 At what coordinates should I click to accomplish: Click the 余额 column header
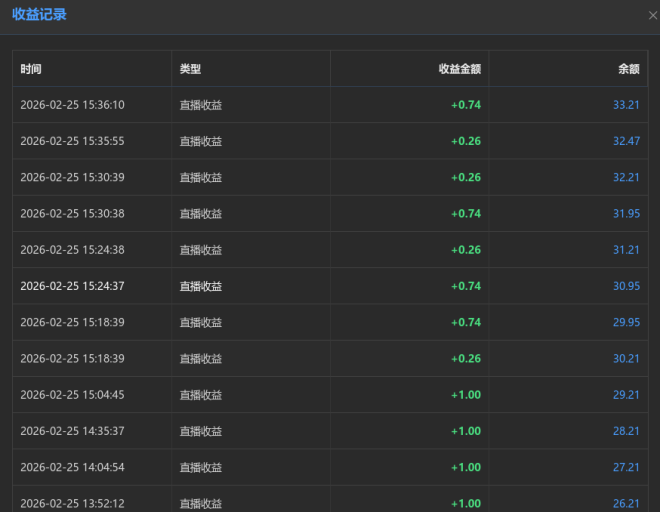coord(628,69)
